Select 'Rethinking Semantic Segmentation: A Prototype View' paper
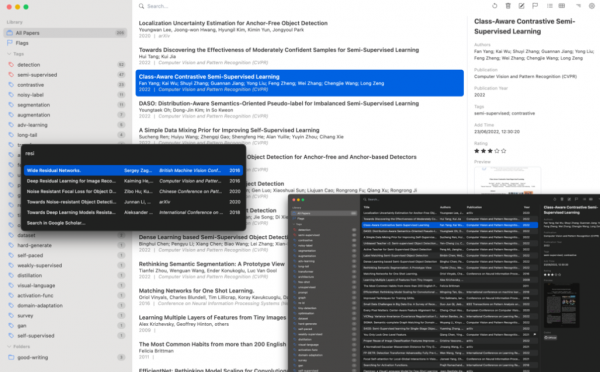 click(212, 270)
